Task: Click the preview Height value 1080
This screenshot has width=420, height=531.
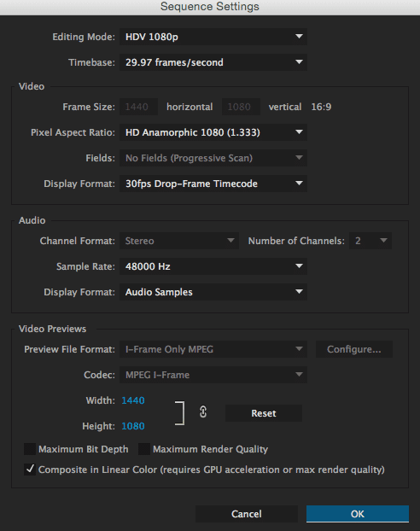Action: coord(133,426)
